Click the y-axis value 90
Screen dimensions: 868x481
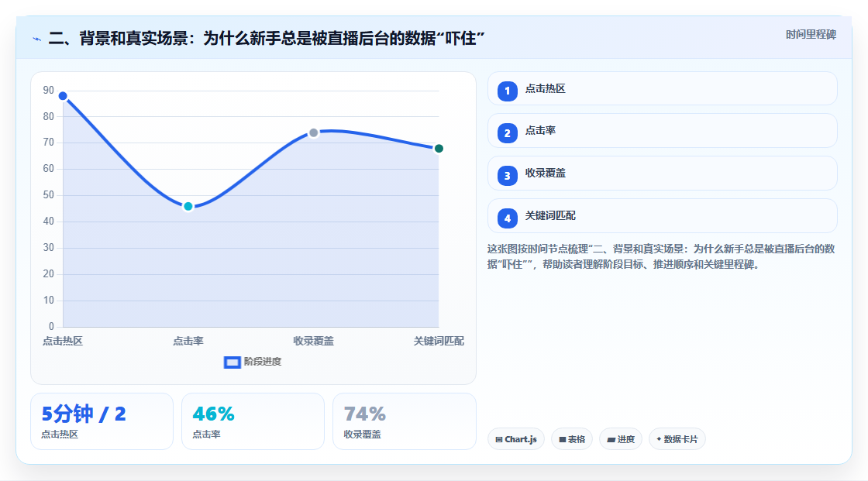[x=49, y=90]
